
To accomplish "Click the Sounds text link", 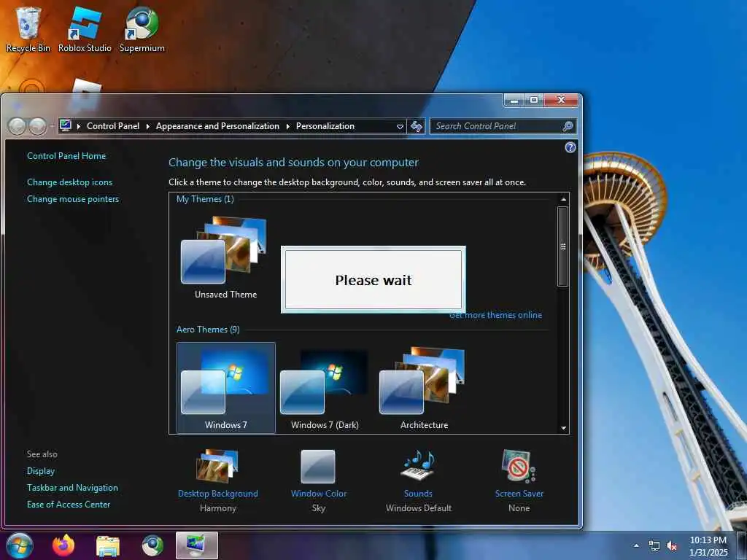I will click(418, 494).
